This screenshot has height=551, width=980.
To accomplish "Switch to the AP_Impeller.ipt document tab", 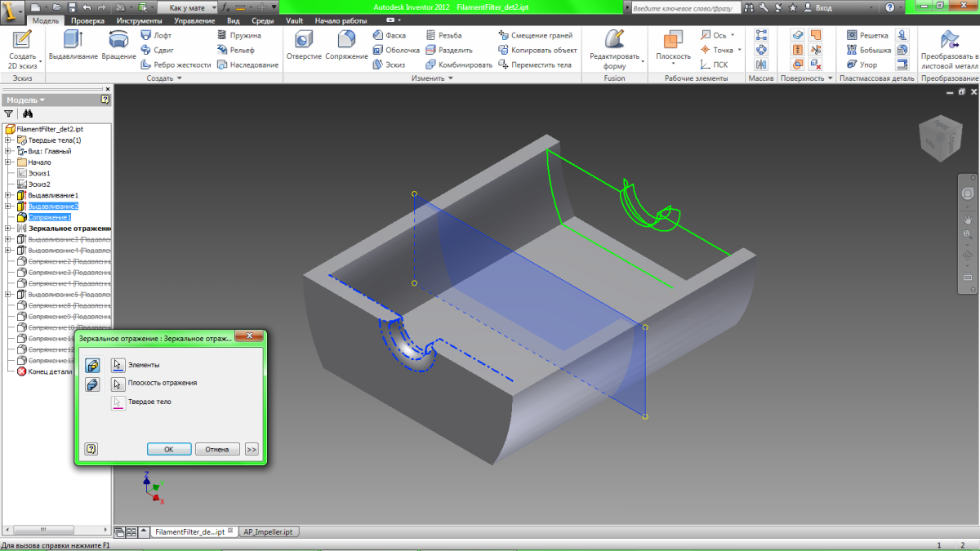I will [x=268, y=531].
